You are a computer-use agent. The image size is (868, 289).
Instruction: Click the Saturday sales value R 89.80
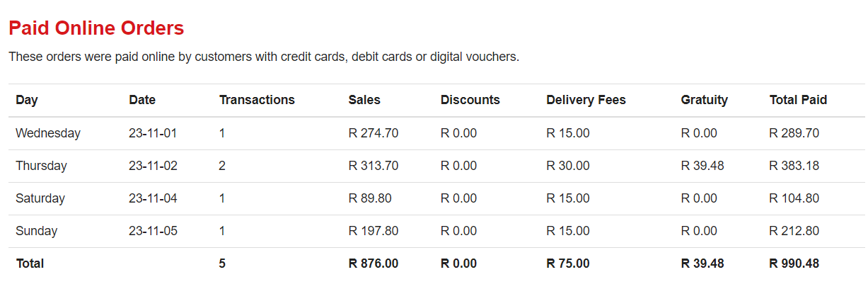coord(370,198)
